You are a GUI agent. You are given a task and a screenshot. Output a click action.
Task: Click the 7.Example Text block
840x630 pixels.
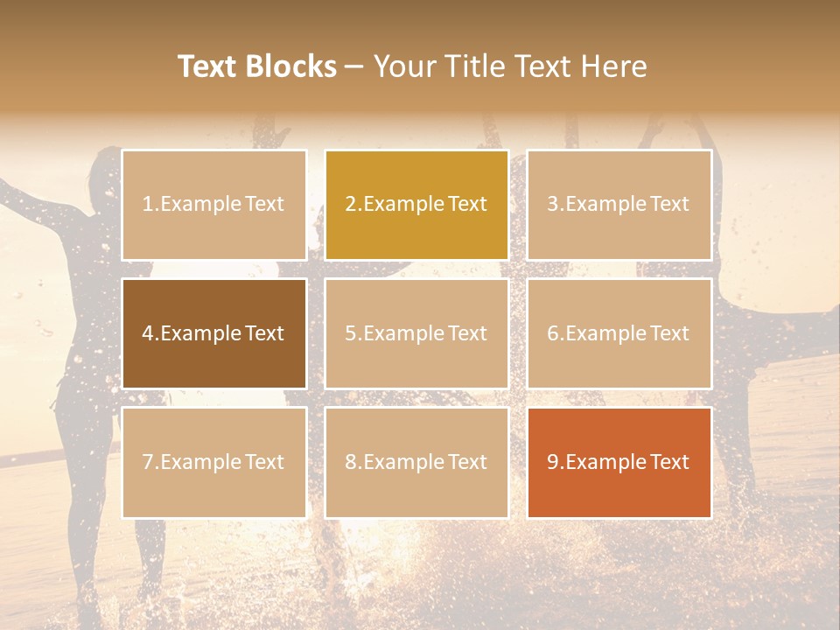(213, 462)
